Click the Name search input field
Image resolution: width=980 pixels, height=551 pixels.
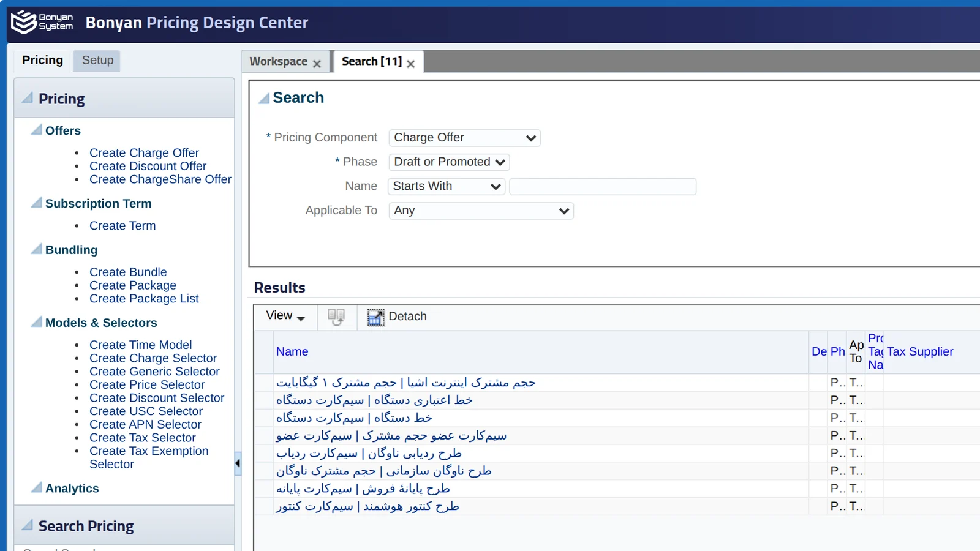pos(603,186)
